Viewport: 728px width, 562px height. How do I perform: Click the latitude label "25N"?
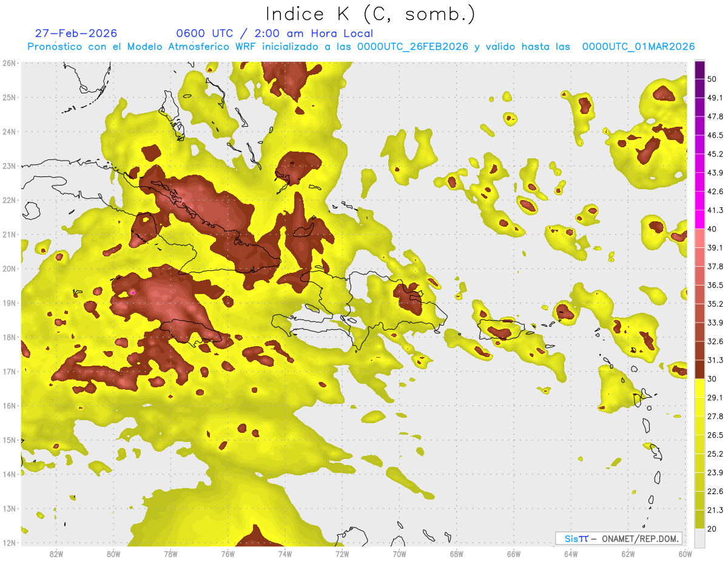click(x=9, y=98)
